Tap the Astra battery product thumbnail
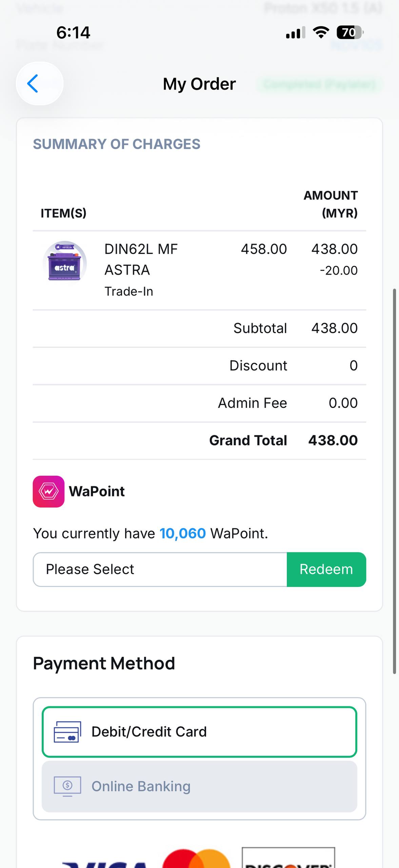 pos(65,263)
